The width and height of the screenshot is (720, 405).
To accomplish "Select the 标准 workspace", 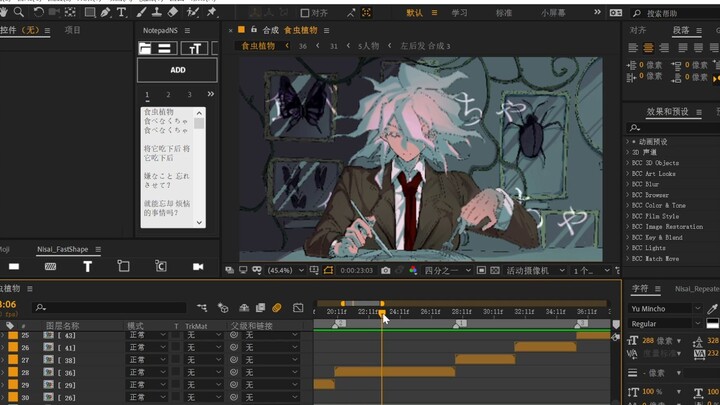I will coord(504,13).
